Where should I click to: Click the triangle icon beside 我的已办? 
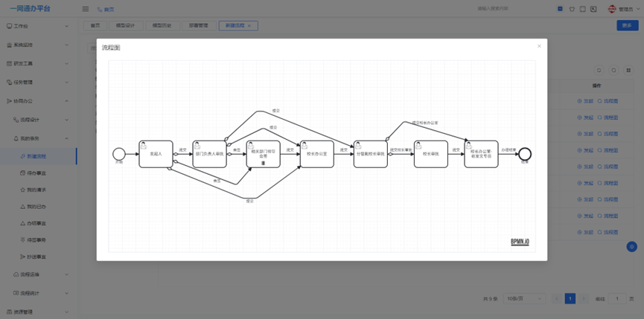23,207
